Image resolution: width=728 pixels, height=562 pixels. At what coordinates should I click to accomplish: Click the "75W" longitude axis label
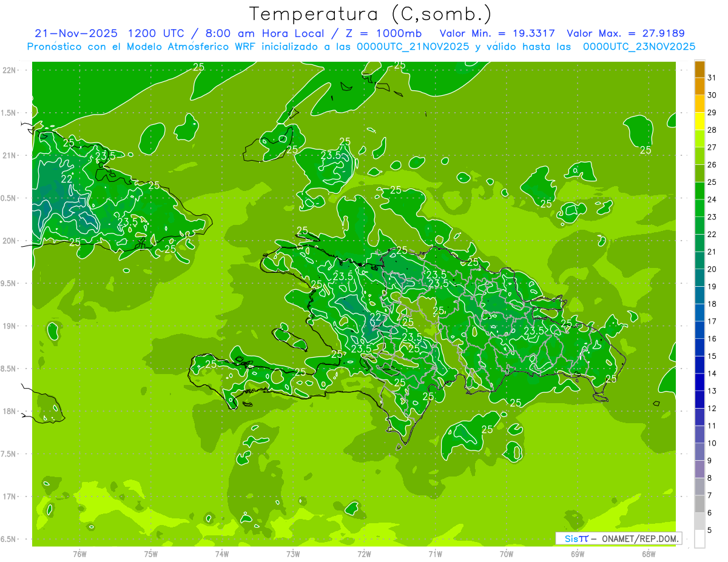[151, 554]
